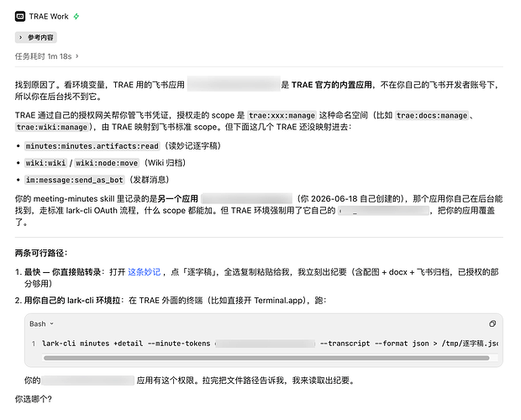Viewport: 521px width, 420px height.
Task: Click the wiki:wiki scope text
Action: pyautogui.click(x=46, y=163)
